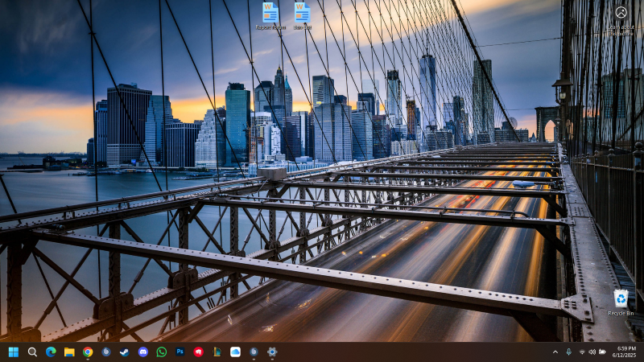This screenshot has width=644, height=362.
Task: Show hidden system tray icons
Action: pos(555,352)
